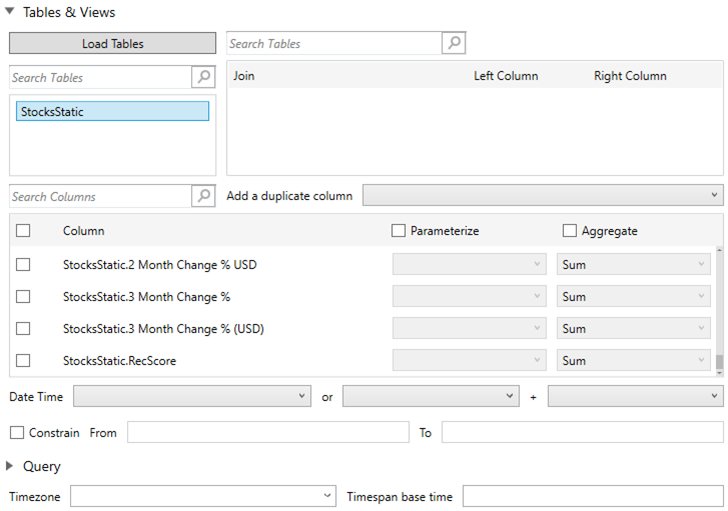Click the Load Tables button
728x511 pixels.
click(x=112, y=44)
